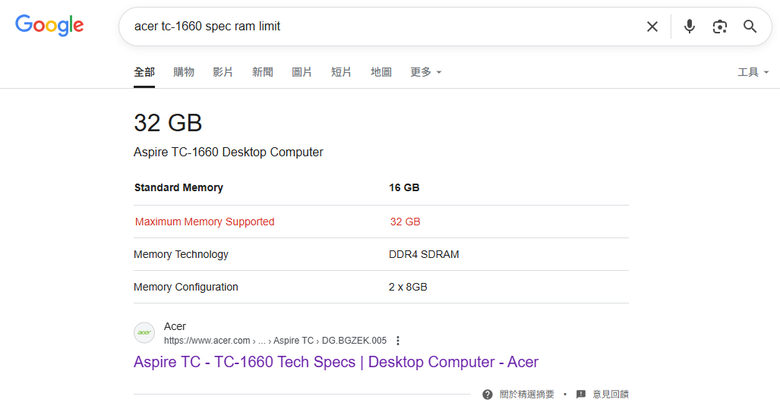Image resolution: width=780 pixels, height=415 pixels.
Task: Go to Google home via logo
Action: coord(49,25)
